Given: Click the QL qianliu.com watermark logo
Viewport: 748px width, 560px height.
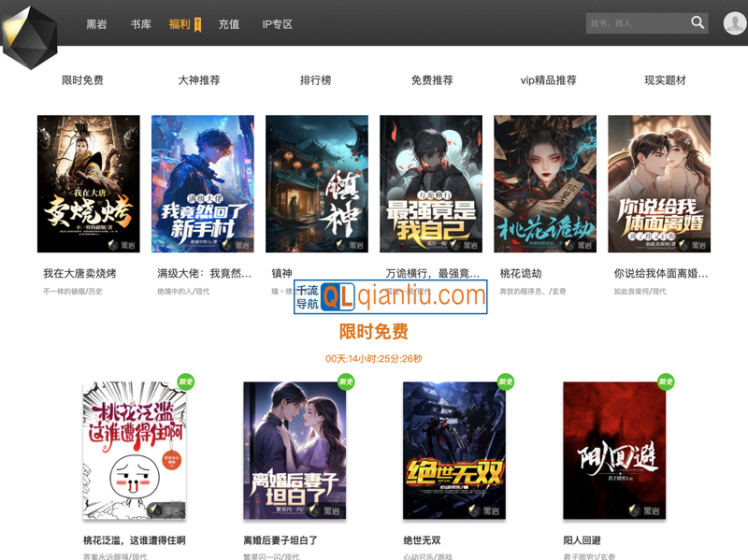Looking at the screenshot, I should 391,296.
